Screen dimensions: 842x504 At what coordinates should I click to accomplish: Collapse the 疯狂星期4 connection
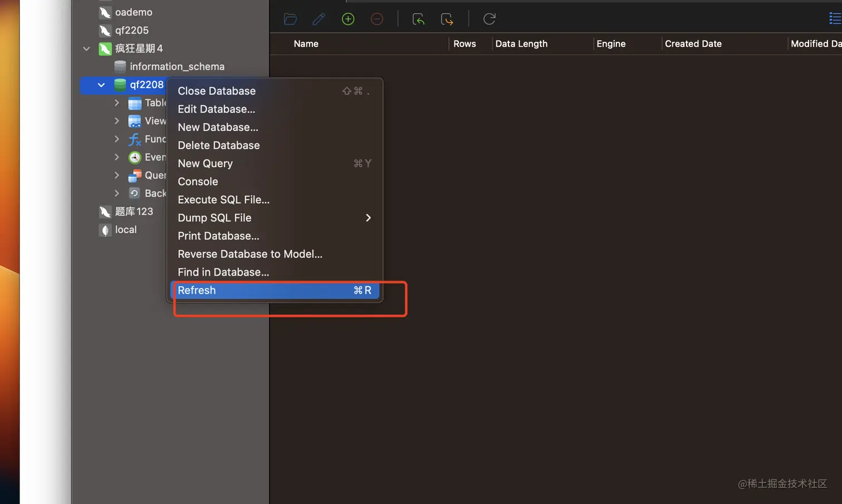(86, 48)
